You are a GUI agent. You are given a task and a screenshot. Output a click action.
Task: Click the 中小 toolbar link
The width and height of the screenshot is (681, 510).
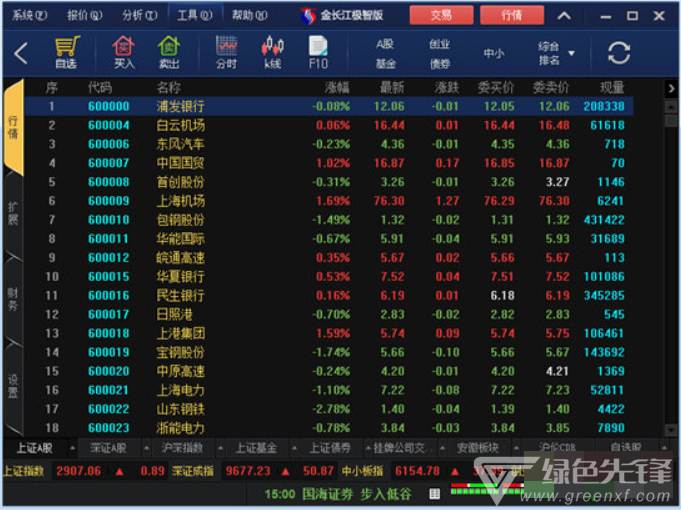pyautogui.click(x=494, y=53)
